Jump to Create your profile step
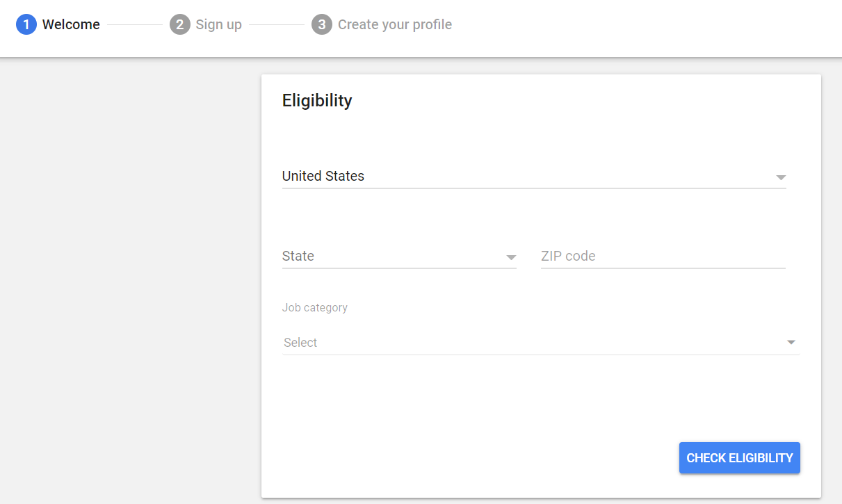This screenshot has width=842, height=504. click(x=394, y=25)
